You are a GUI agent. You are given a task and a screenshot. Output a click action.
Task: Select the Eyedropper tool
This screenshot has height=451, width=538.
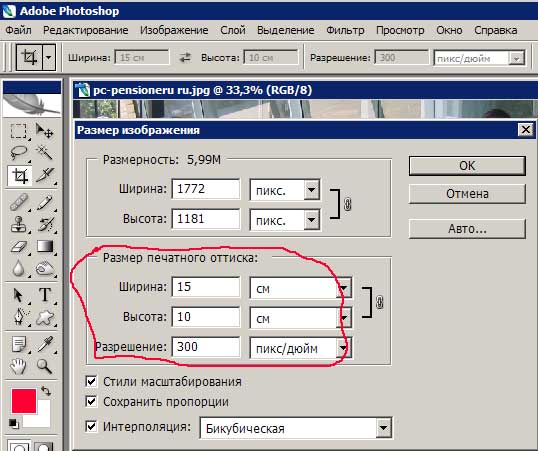tap(45, 344)
